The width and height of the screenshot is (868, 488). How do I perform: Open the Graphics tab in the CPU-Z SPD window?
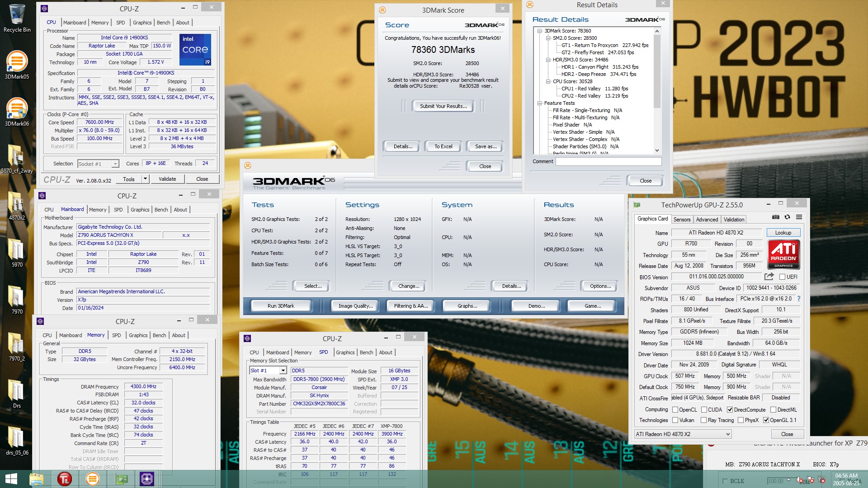[x=345, y=352]
